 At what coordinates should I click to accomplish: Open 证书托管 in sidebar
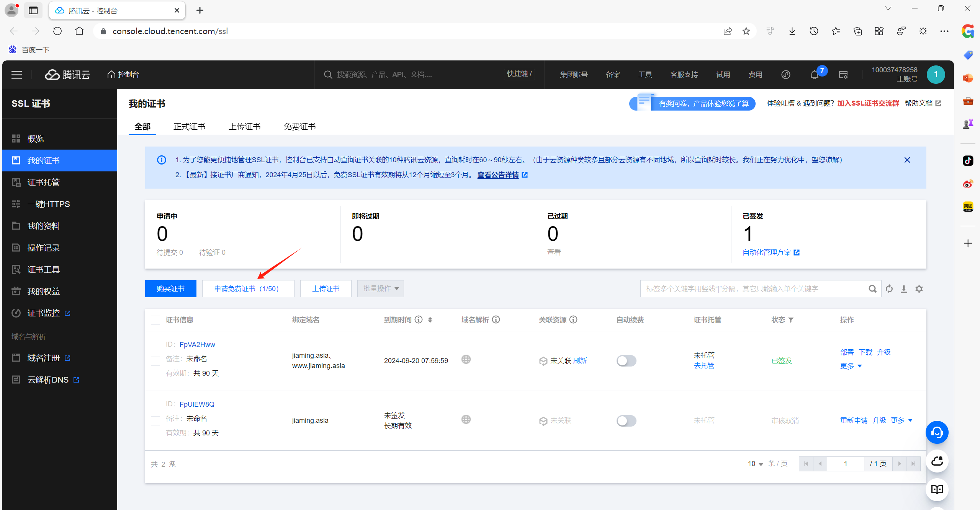click(43, 182)
